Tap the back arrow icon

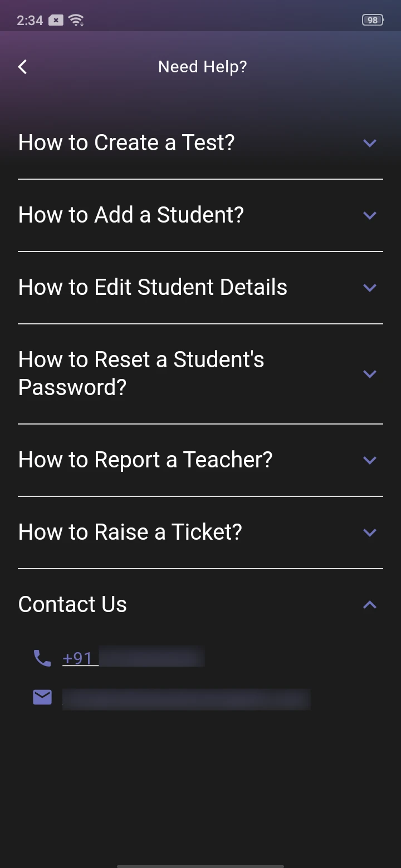[23, 67]
